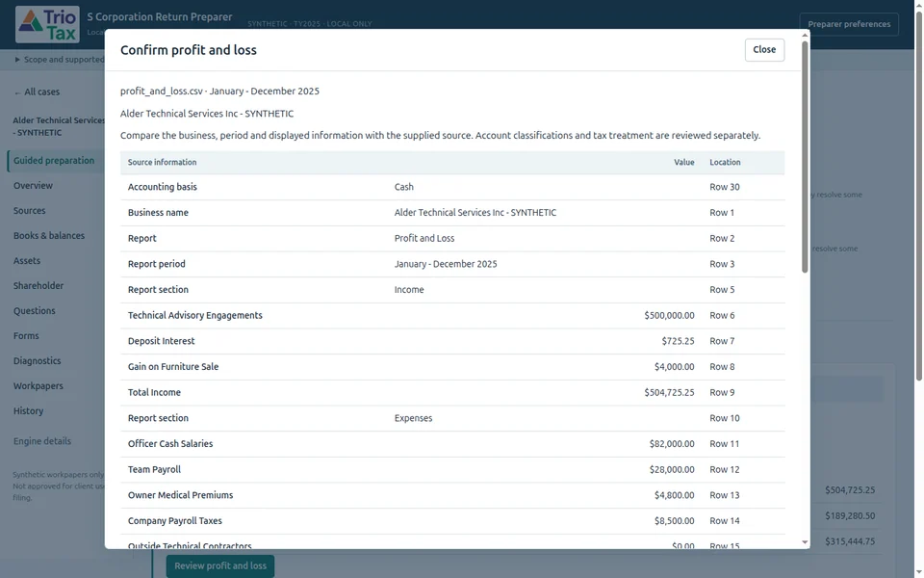Click Profit and Loss report value
The height and width of the screenshot is (578, 924).
424,238
